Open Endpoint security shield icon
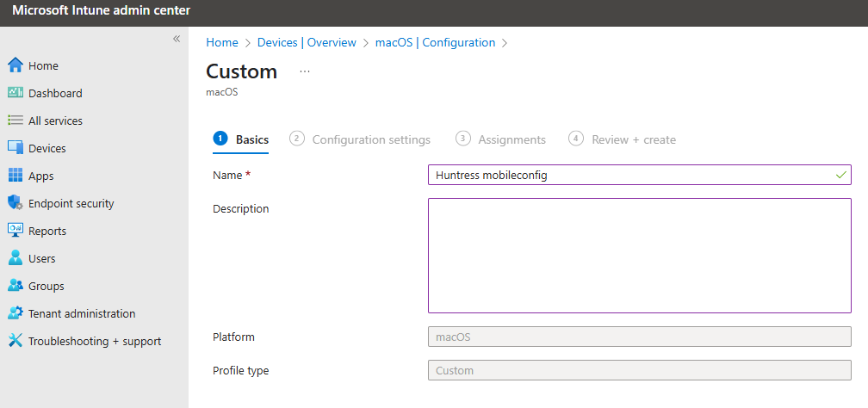Image resolution: width=868 pixels, height=408 pixels. pos(15,203)
